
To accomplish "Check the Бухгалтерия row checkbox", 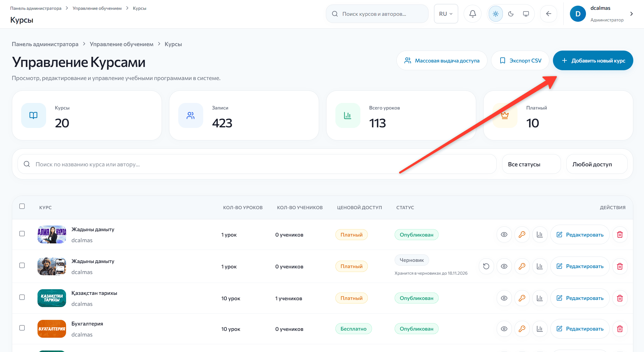I will [x=22, y=328].
